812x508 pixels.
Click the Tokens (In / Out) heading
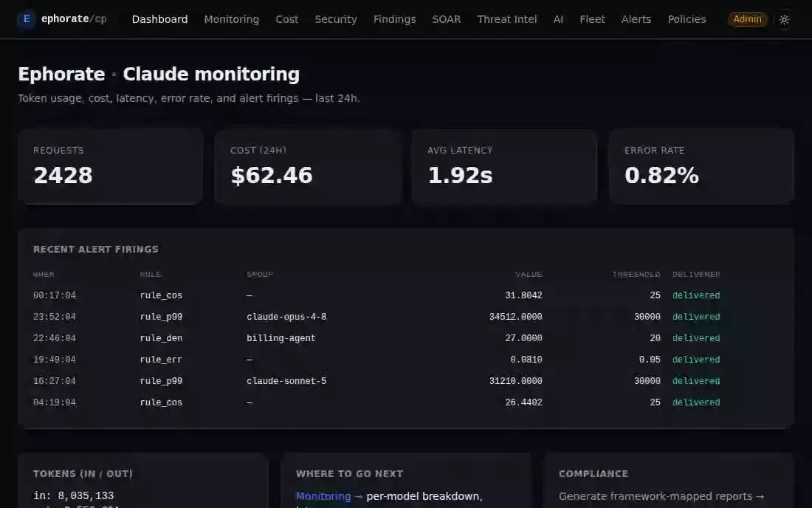click(x=83, y=474)
